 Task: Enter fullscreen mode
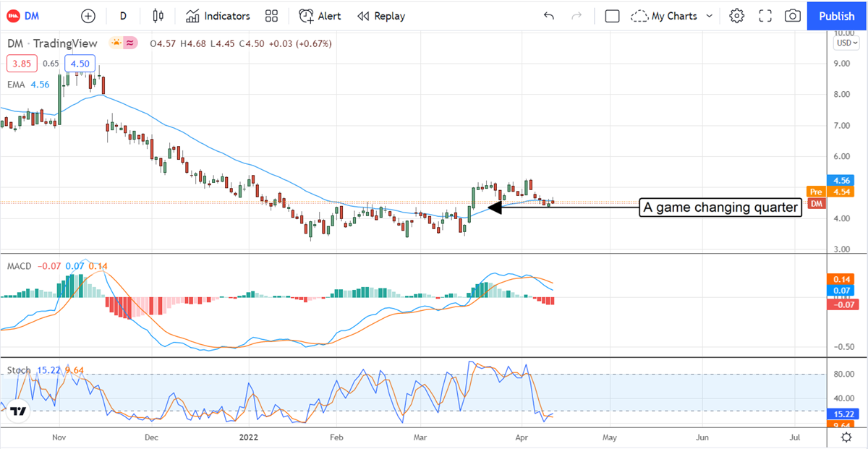tap(765, 16)
